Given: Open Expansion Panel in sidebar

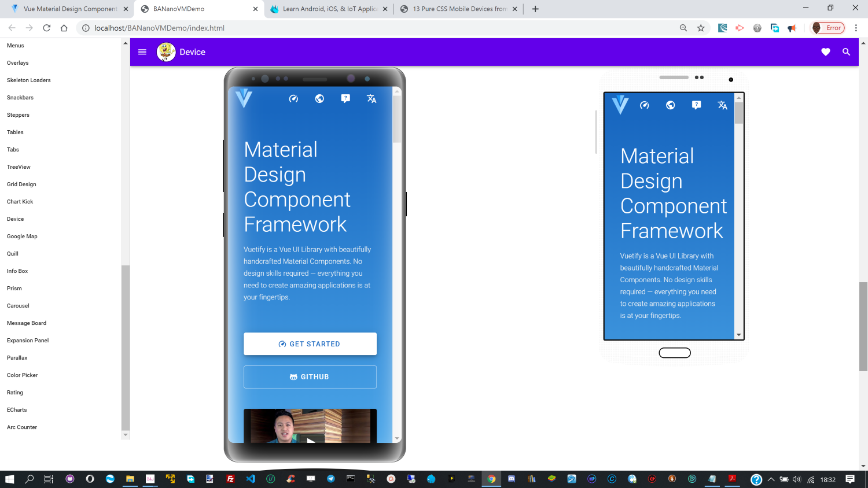Looking at the screenshot, I should pos(28,341).
